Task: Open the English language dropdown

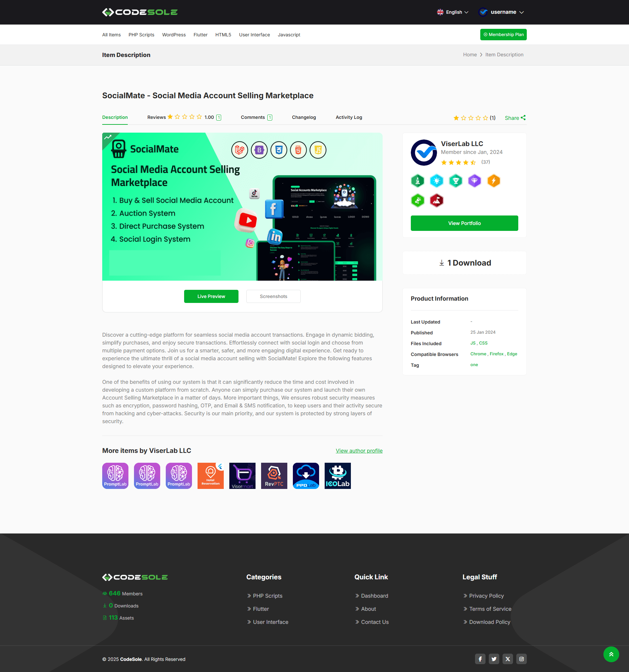Action: 452,12
